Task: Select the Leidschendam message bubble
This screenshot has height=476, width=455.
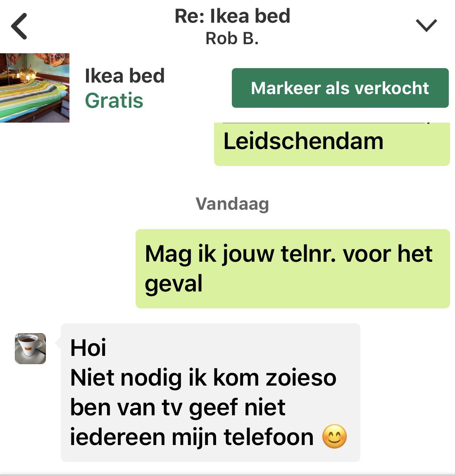Action: (x=332, y=144)
